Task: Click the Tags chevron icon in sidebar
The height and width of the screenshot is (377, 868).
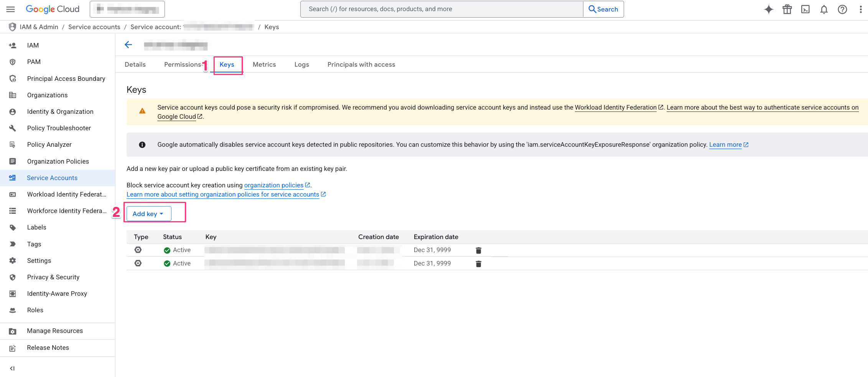Action: click(13, 244)
